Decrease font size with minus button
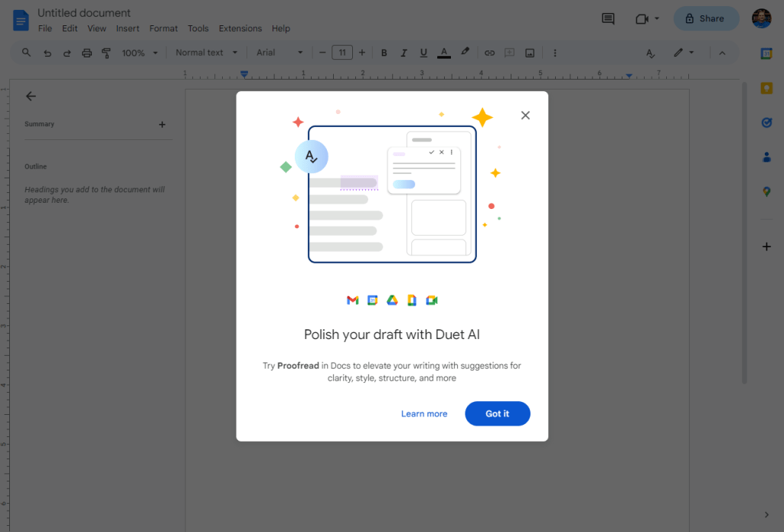Screen dimensions: 784x532 [x=322, y=53]
